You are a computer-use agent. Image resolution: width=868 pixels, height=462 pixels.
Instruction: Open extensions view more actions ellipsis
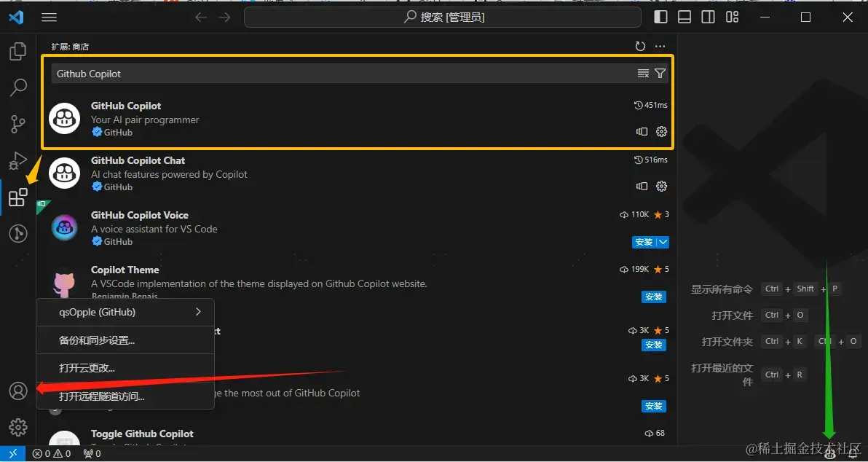[x=660, y=47]
